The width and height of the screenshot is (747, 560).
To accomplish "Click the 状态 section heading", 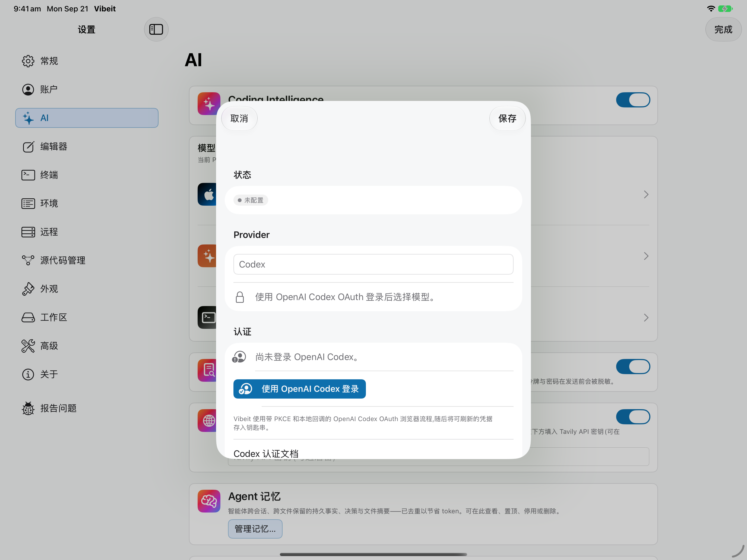I will pyautogui.click(x=242, y=175).
